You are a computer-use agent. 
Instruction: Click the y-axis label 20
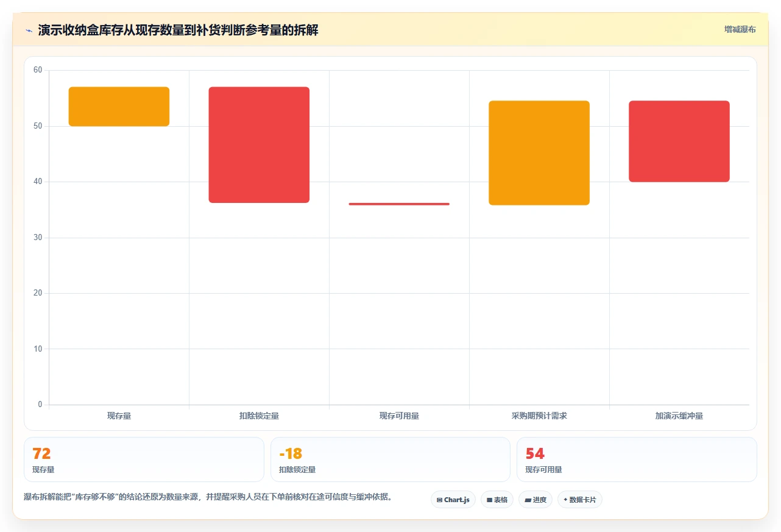38,293
